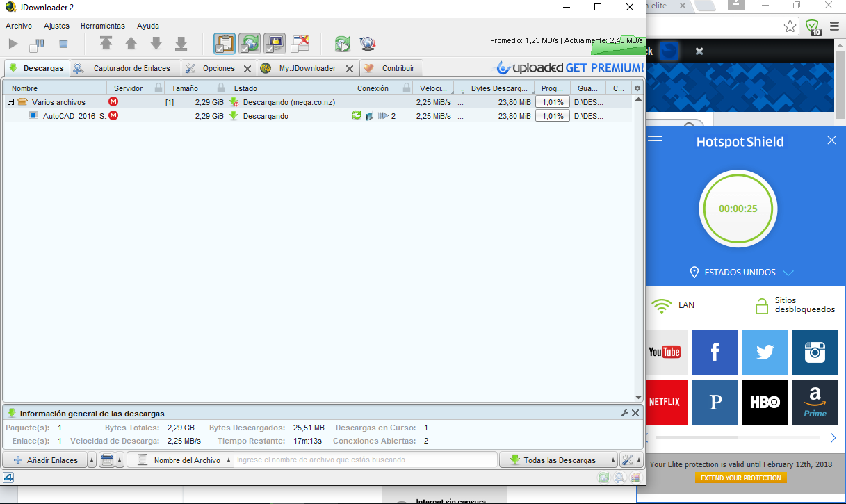Viewport: 846px width, 504px height.
Task: Move selected download down one position
Action: click(x=156, y=44)
